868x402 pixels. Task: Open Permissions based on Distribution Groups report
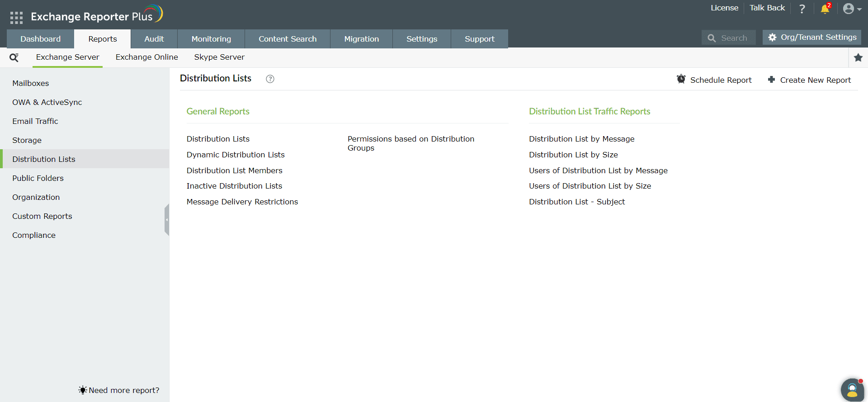(411, 143)
